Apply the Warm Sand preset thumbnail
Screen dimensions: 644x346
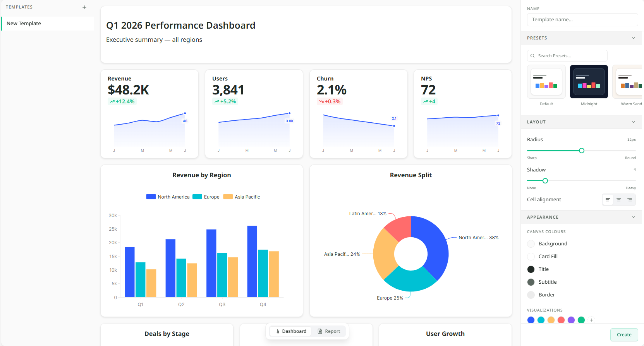(x=628, y=82)
